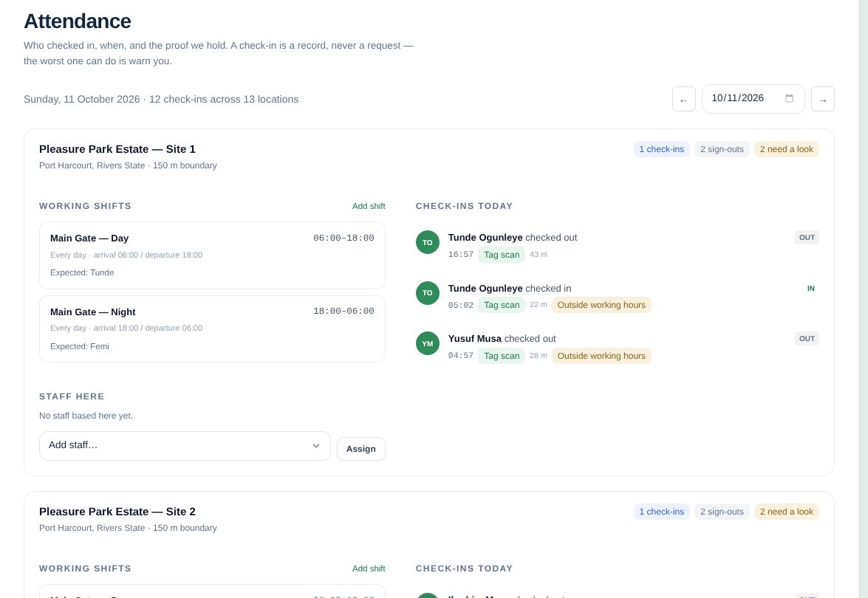The width and height of the screenshot is (868, 598).
Task: Click Tunde Ogunleye's avatar on the checked in row
Action: coord(428,292)
